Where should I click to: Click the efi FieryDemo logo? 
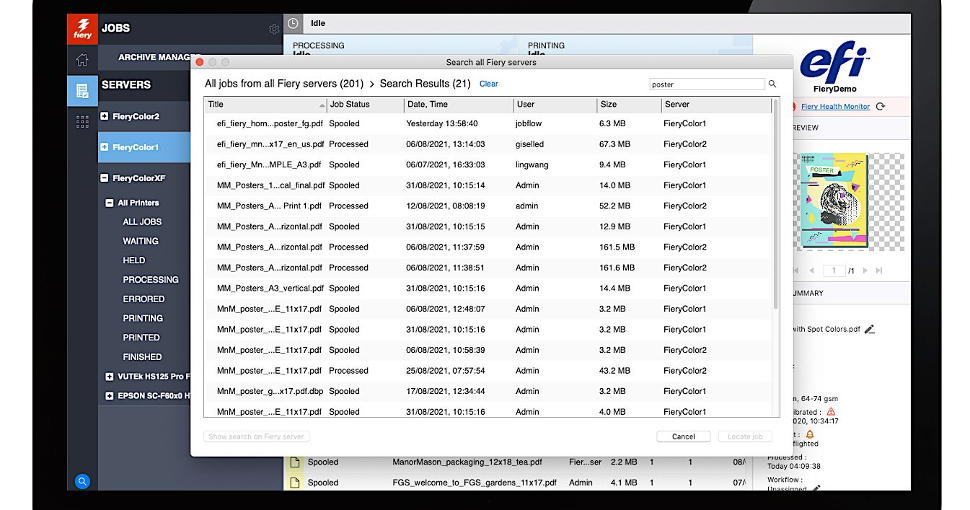[x=835, y=67]
